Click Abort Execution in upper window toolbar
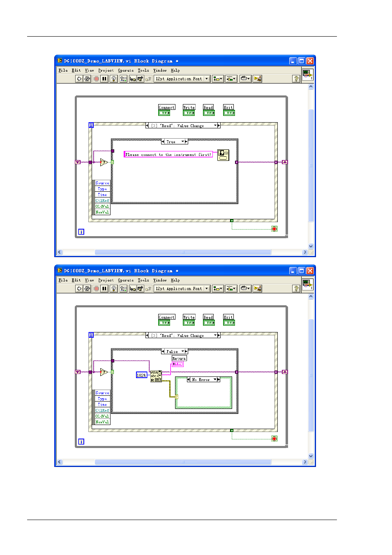This screenshot has height=555, width=392. (x=96, y=79)
